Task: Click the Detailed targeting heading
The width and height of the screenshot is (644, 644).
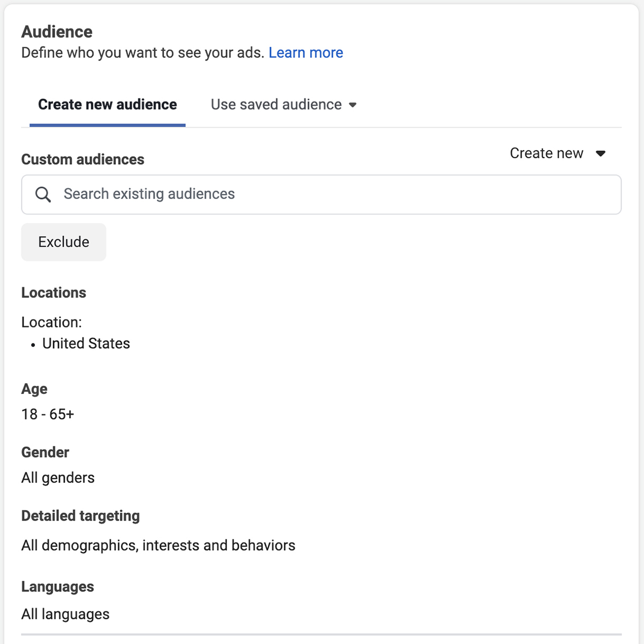Action: click(x=80, y=516)
